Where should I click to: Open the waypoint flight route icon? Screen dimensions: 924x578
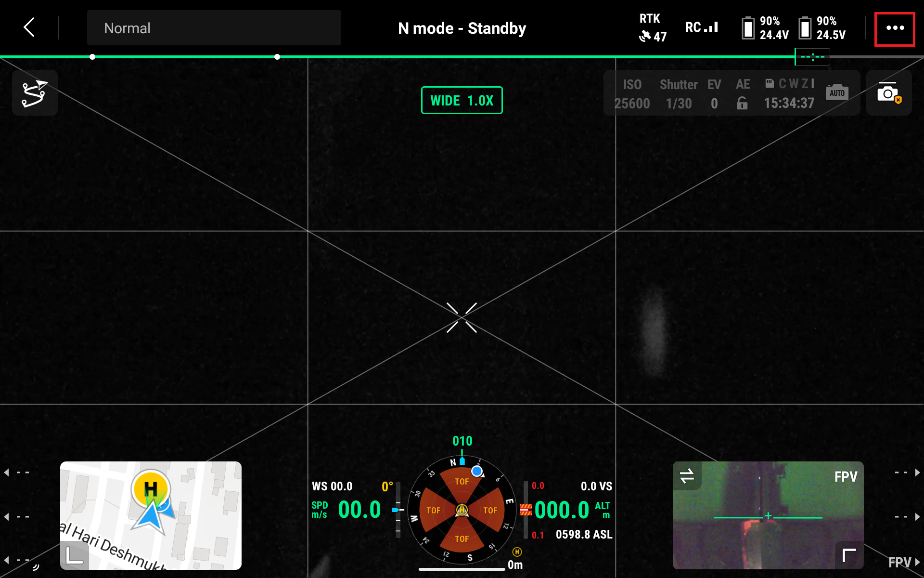pyautogui.click(x=35, y=93)
